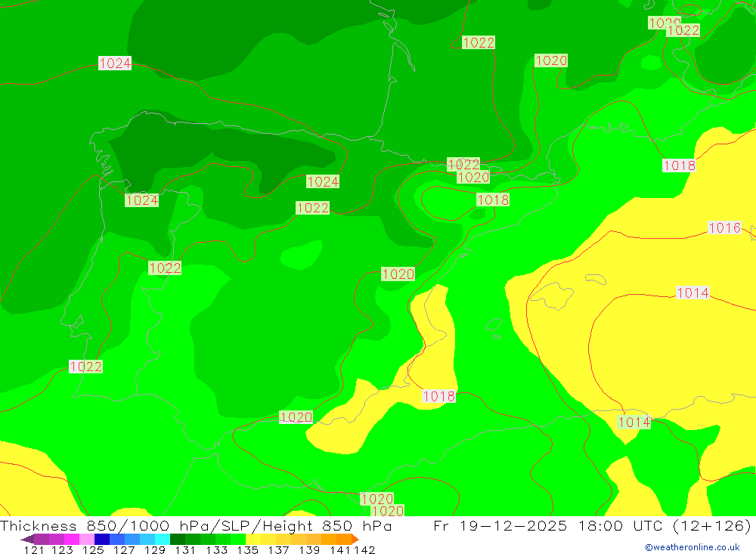Viewport: 756px width, 554px height.
Task: Select legend value 131
Action: pos(185,549)
